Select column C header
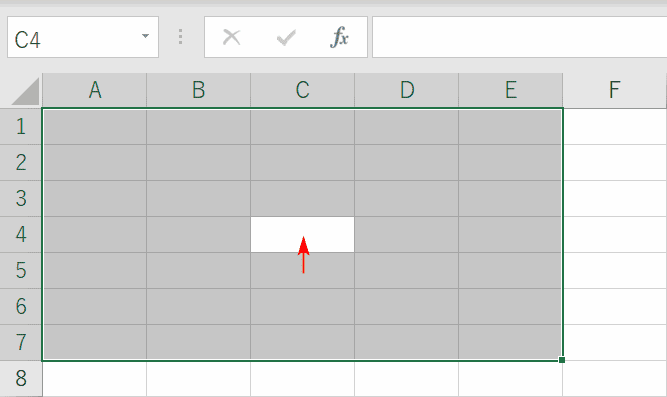Image resolution: width=667 pixels, height=397 pixels. [302, 90]
